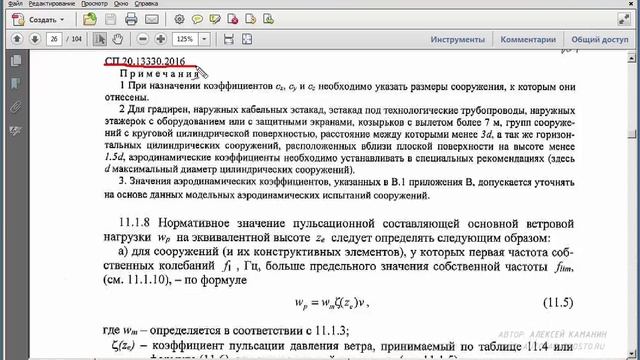
Task: Open settings gear icon in toolbar
Action: point(179,19)
